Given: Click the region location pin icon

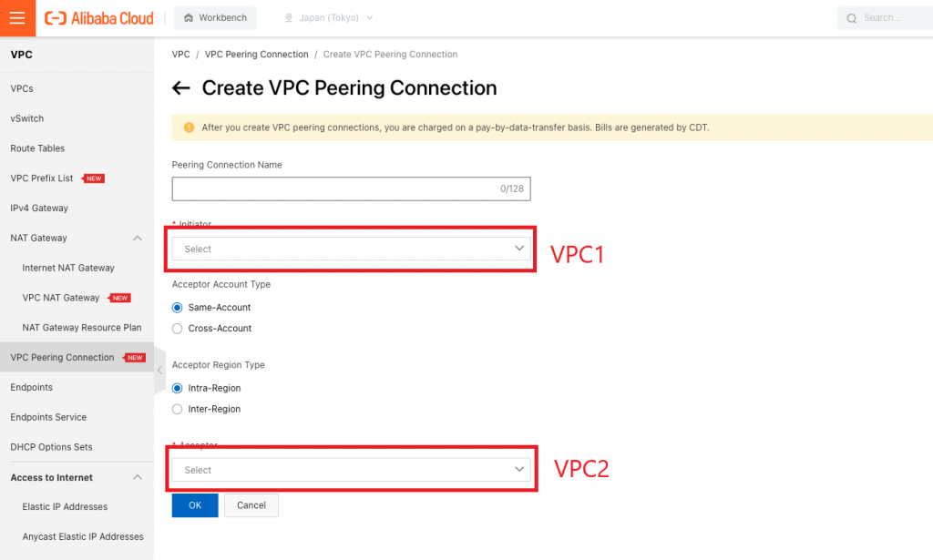Looking at the screenshot, I should tap(289, 18).
